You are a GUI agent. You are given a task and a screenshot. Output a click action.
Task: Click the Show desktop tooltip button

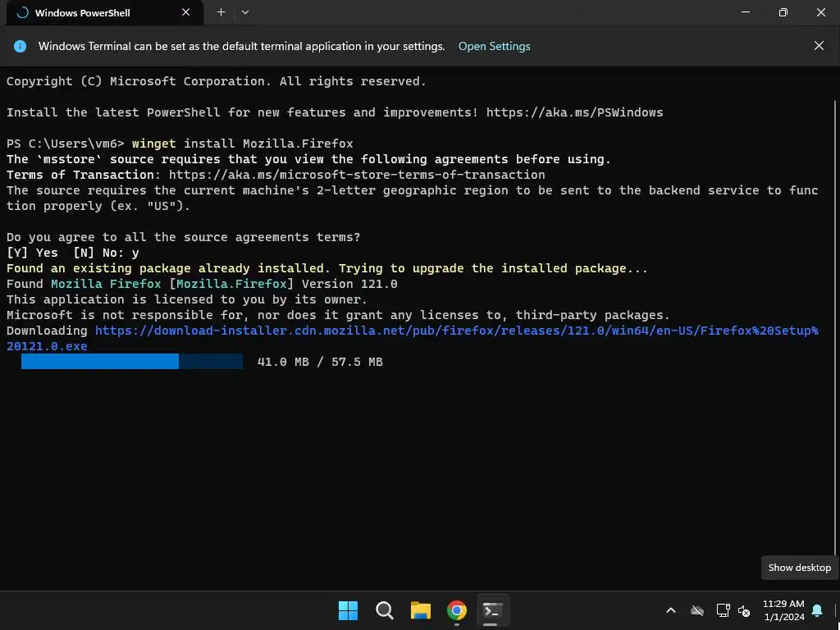click(x=799, y=568)
